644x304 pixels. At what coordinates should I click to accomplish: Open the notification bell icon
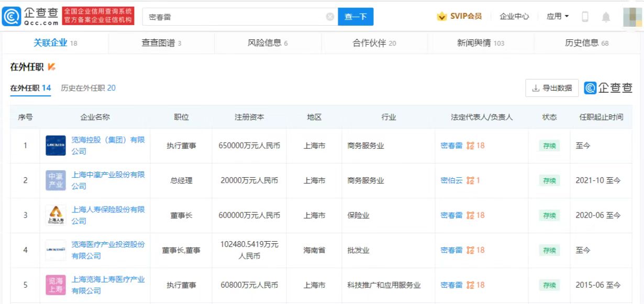coord(606,17)
